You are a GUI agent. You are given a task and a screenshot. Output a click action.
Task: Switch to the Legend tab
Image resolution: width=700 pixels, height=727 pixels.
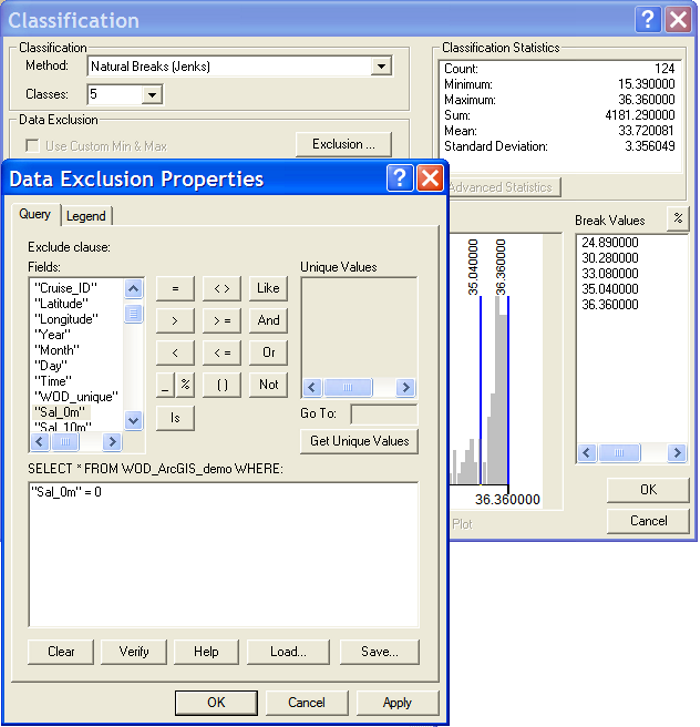tap(86, 216)
